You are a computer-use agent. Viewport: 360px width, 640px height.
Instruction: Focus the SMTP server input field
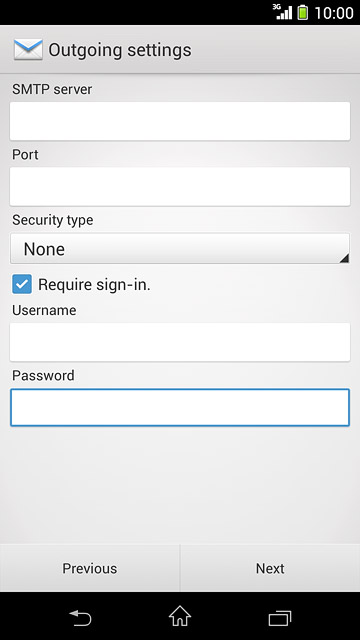coord(180,121)
